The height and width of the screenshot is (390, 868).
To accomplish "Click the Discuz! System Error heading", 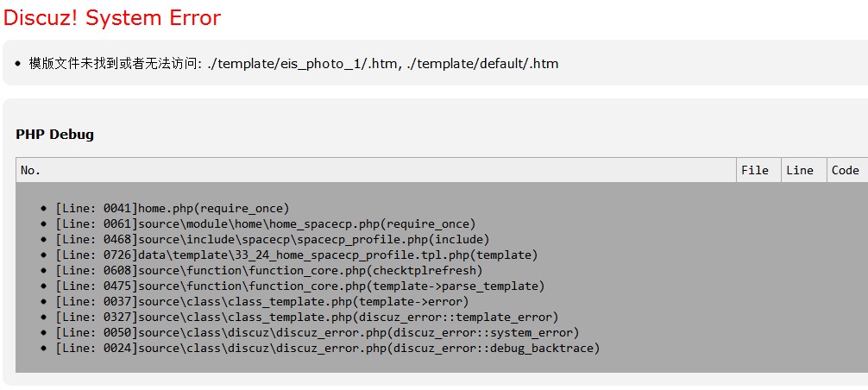I will pos(112,18).
